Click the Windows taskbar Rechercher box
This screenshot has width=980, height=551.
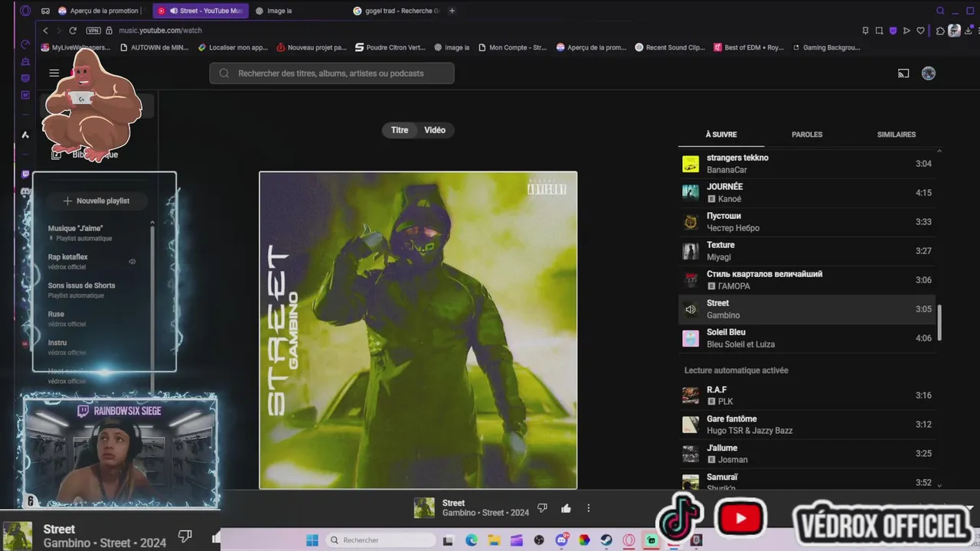(x=381, y=540)
